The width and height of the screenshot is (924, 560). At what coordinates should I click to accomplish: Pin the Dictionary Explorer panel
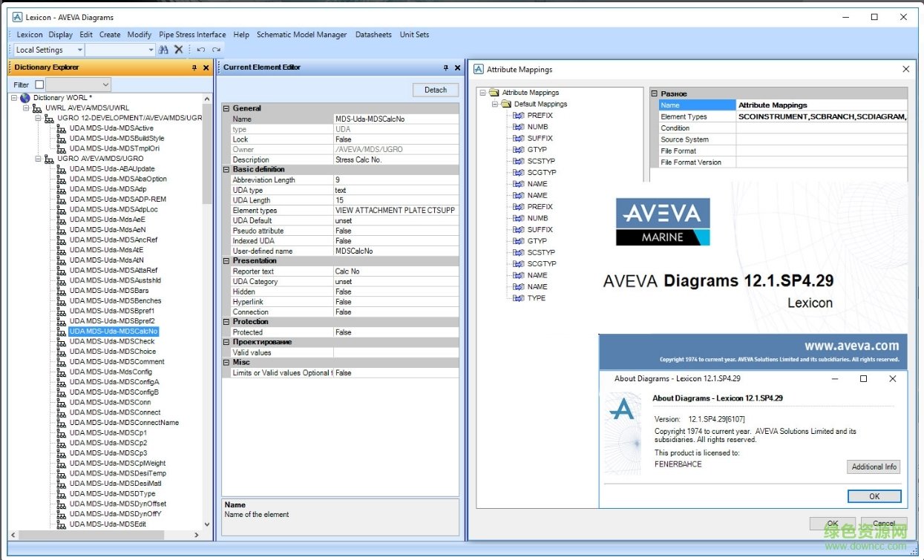(x=194, y=67)
